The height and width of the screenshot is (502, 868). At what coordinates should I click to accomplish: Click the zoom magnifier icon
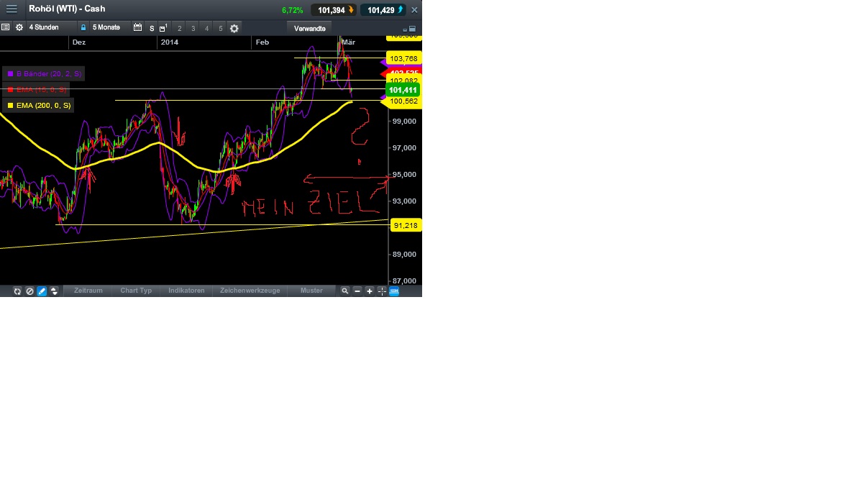coord(344,291)
